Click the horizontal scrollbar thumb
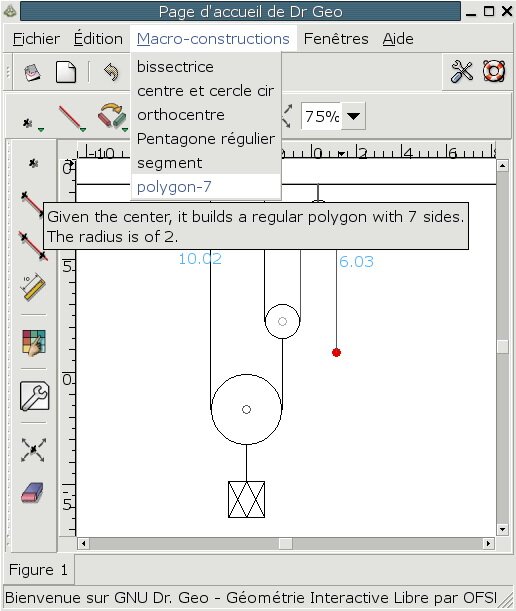Screen dimensions: 516x611 (x=286, y=543)
